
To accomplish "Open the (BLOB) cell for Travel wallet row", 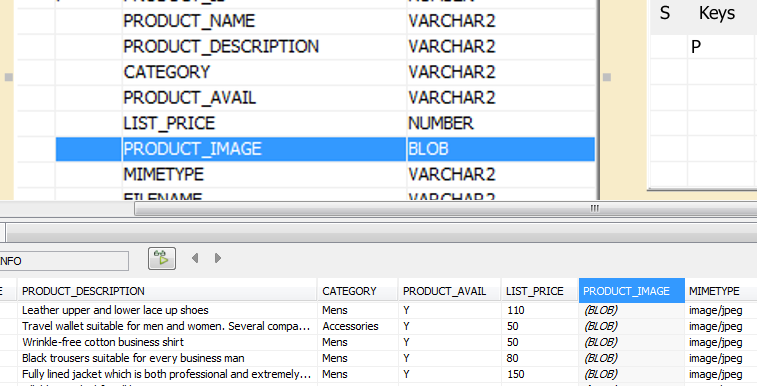I will coord(631,326).
